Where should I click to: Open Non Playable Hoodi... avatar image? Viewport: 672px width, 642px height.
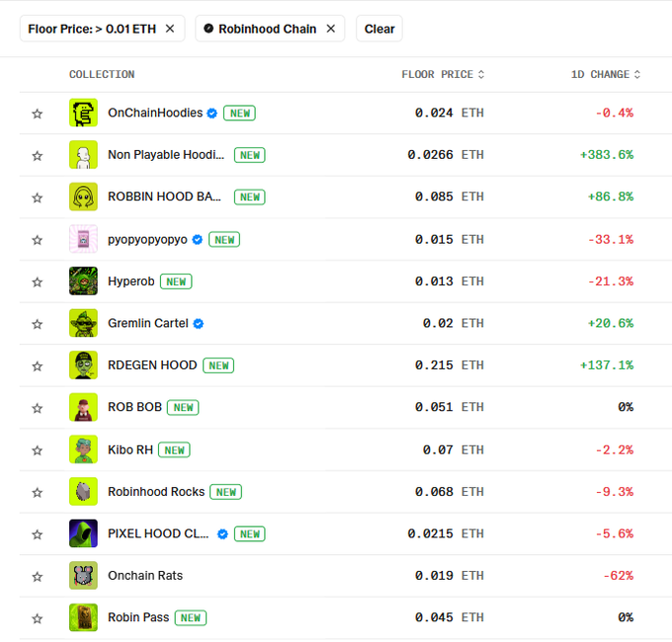point(83,155)
